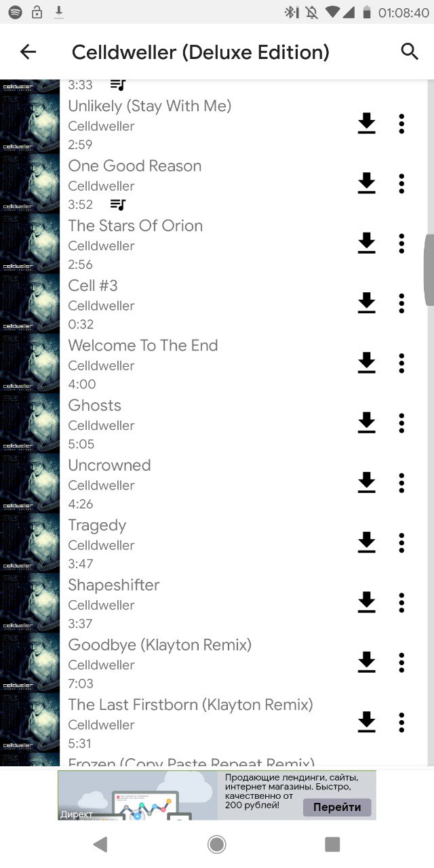The image size is (434, 868).
Task: Open more options for Welcome To The End
Action: click(401, 363)
